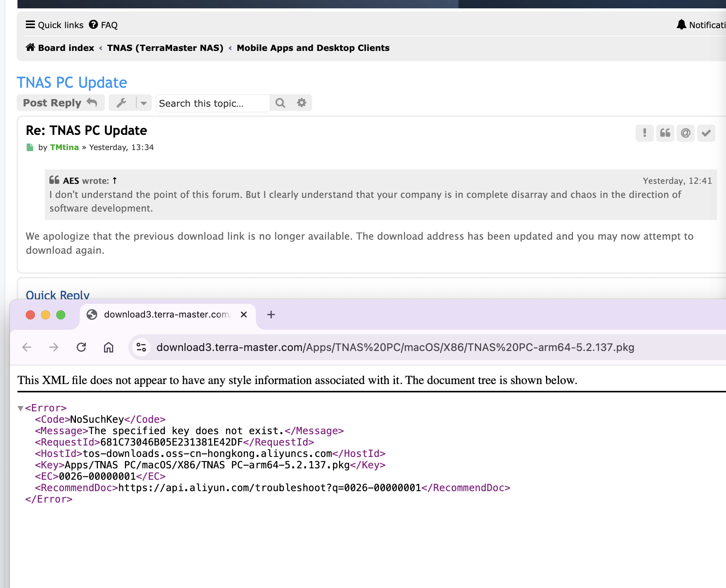Close the download3.terra-master.com tab
726x588 pixels.
(x=244, y=315)
